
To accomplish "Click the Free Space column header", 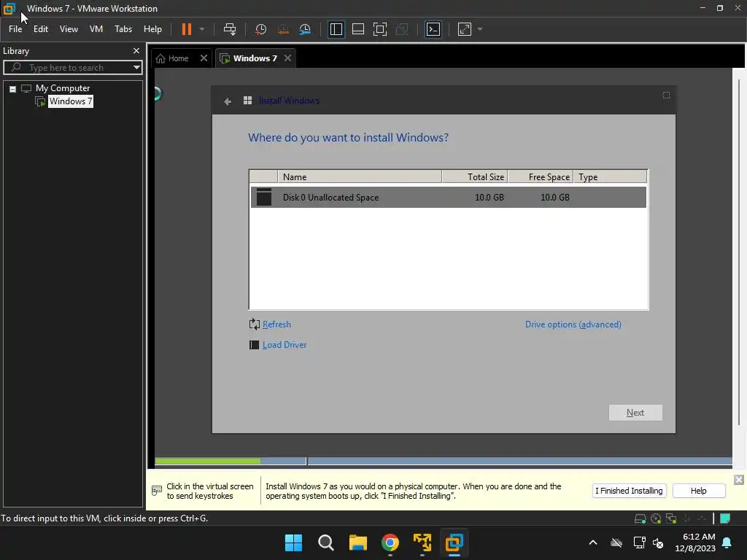I will click(541, 176).
